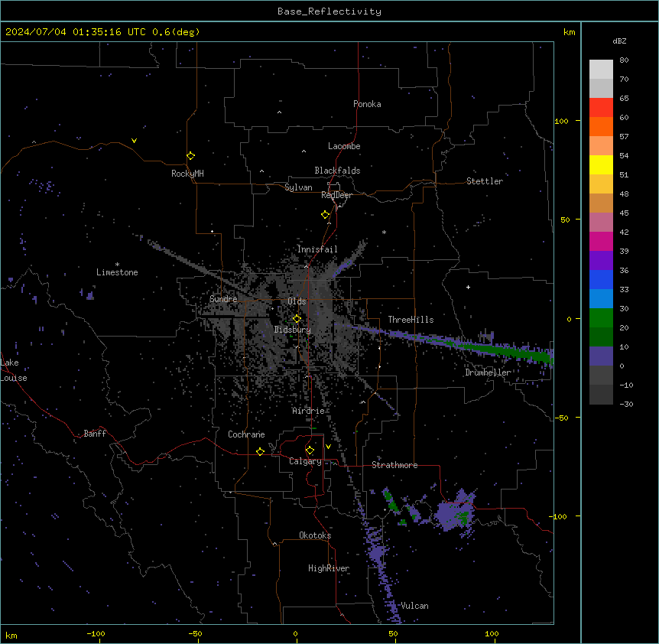The width and height of the screenshot is (659, 644).
Task: Select the Didsbury label
Action: coord(292,330)
